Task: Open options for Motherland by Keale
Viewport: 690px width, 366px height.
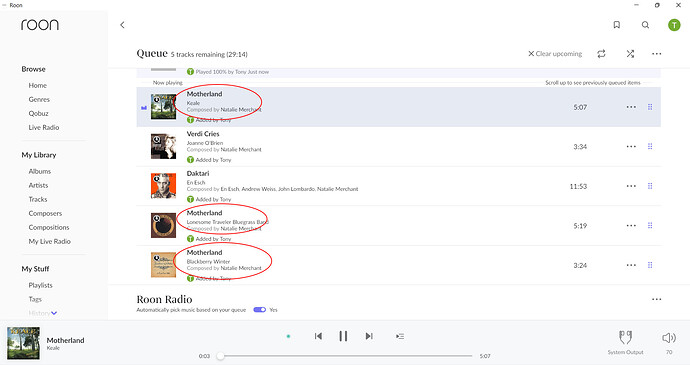Action: 631,107
